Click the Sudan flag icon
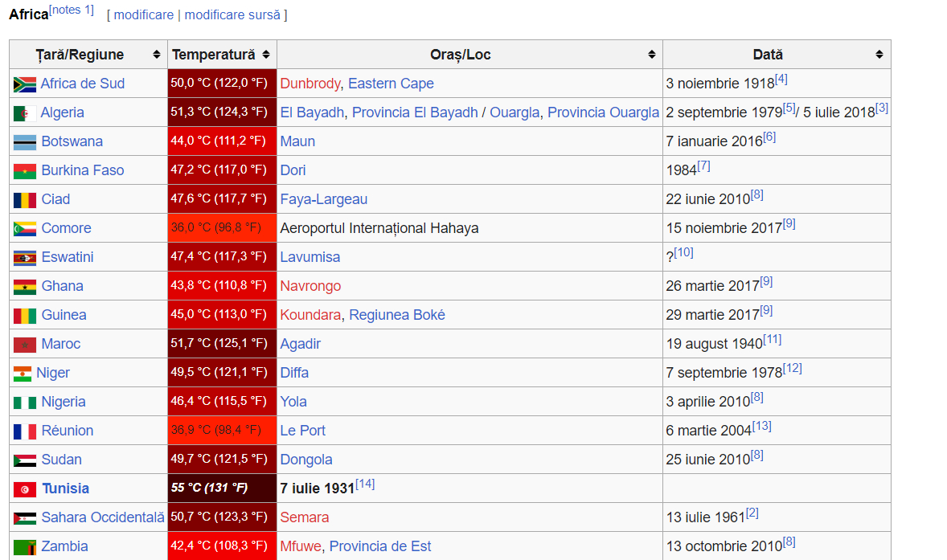947x560 pixels. 25,460
